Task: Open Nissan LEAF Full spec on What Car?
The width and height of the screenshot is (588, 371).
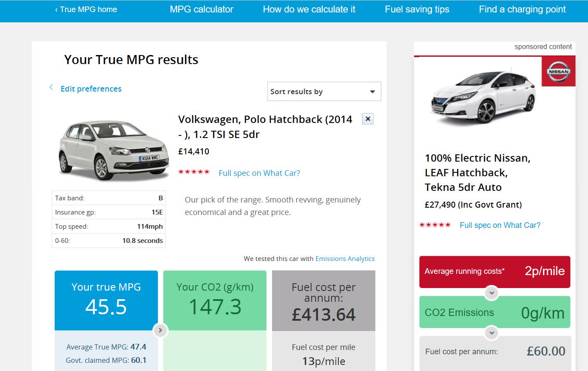Action: (x=500, y=225)
